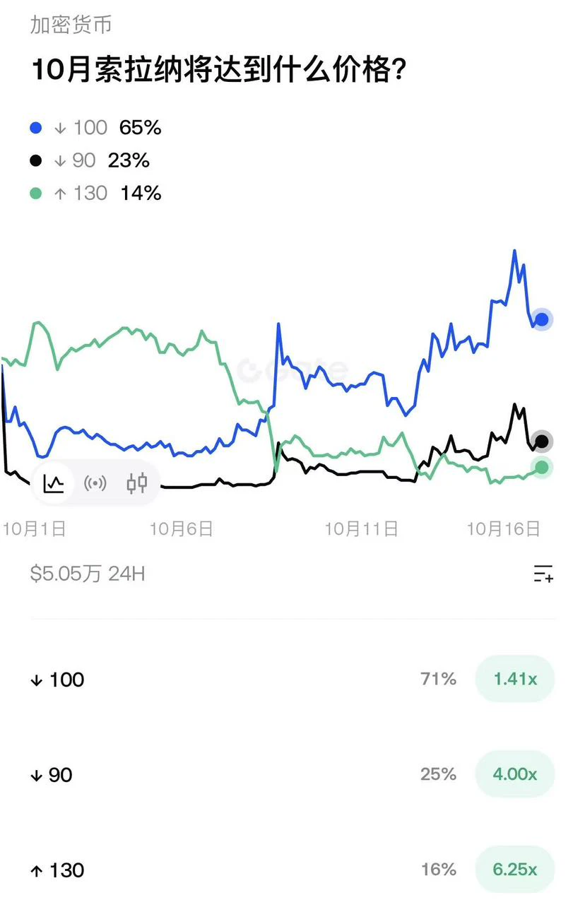Buy the 1.41x odds option
The image size is (585, 924).
pyautogui.click(x=515, y=680)
